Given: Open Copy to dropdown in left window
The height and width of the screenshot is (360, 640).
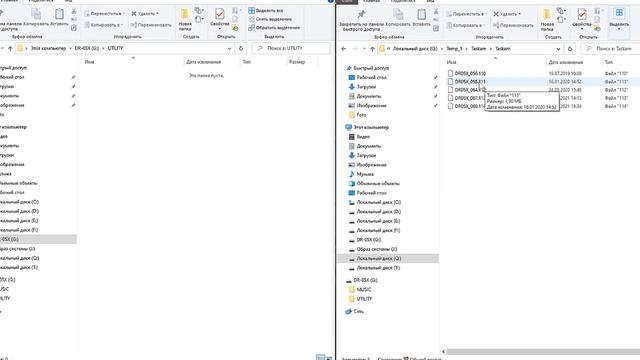Looking at the screenshot, I should click(103, 25).
